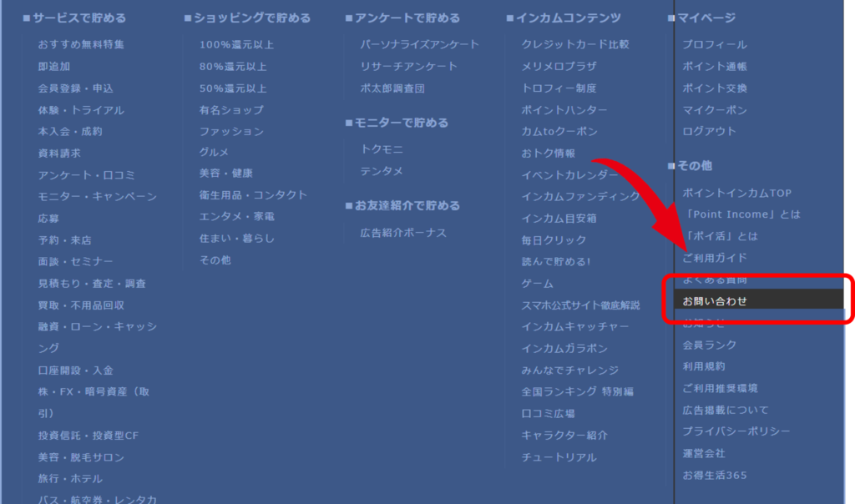Open the プロフィール page
855x504 pixels.
pos(715,44)
